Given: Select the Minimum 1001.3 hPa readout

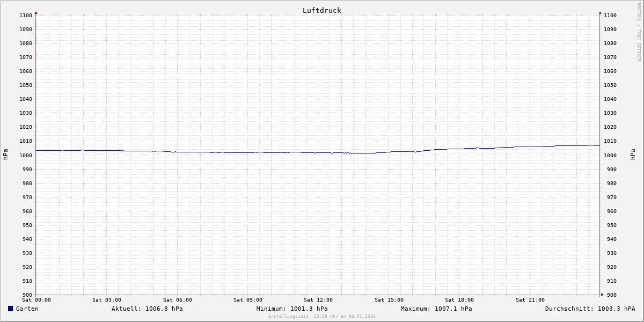Looking at the screenshot, I should [292, 309].
